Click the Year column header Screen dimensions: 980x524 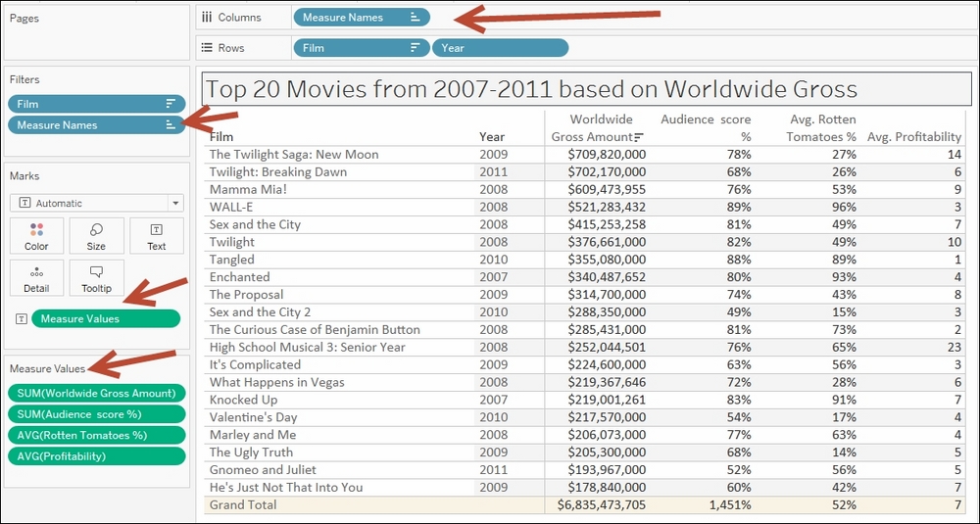pos(492,137)
